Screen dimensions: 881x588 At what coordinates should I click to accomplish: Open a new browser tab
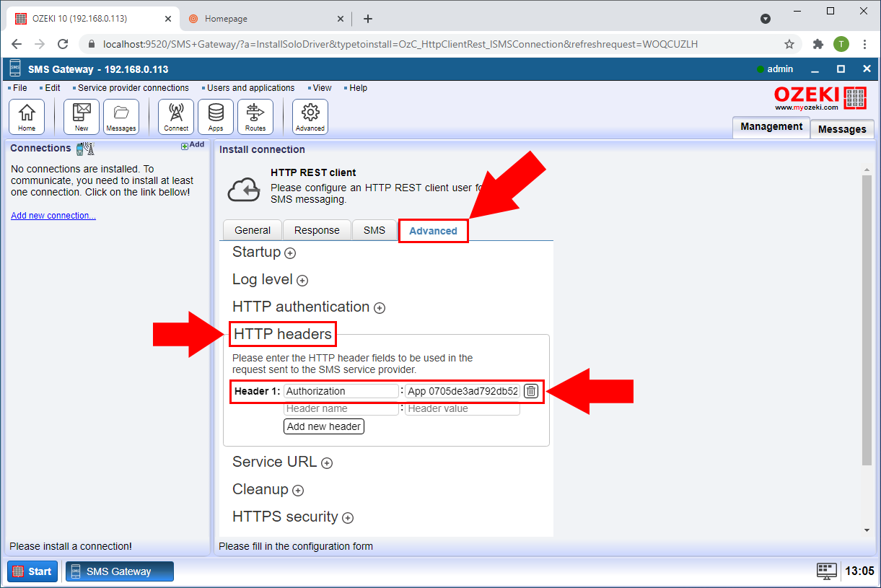pos(368,19)
